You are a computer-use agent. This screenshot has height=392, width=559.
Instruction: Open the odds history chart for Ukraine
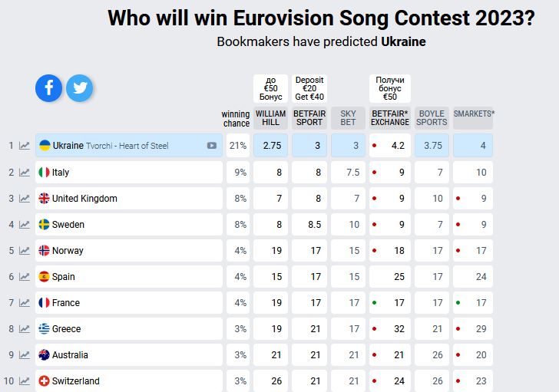25,146
